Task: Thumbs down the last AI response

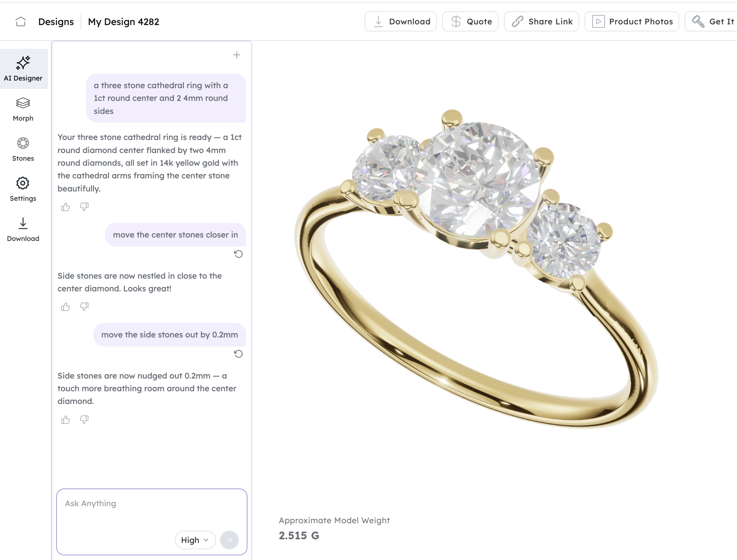Action: pyautogui.click(x=84, y=420)
